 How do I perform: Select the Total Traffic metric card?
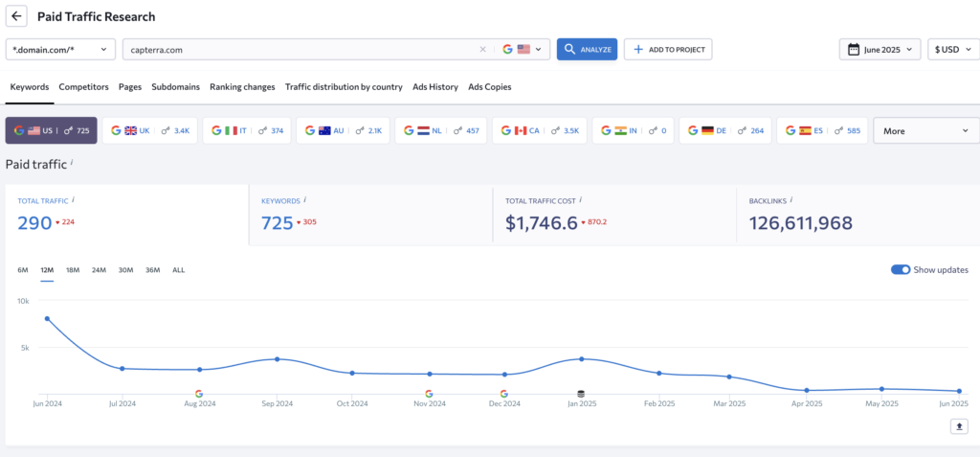127,215
